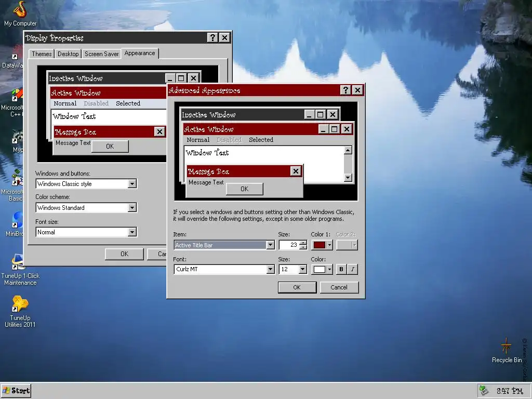The height and width of the screenshot is (399, 532).
Task: Open the Recycle Bin icon
Action: click(507, 350)
